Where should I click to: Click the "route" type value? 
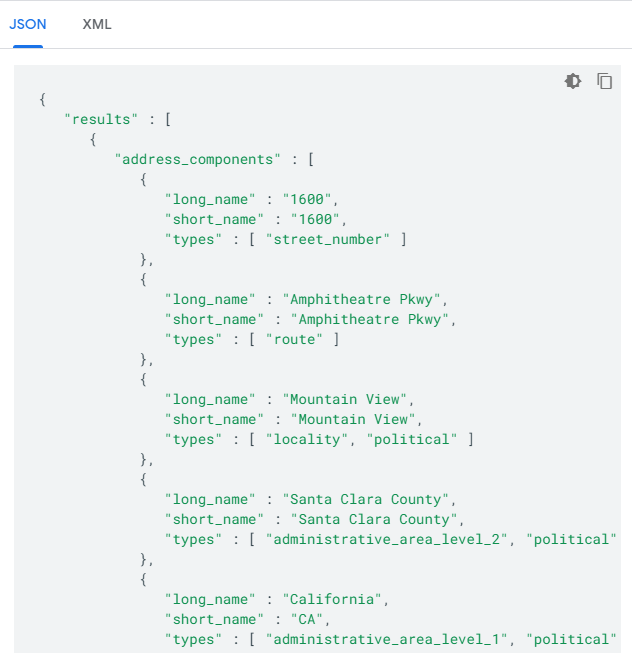tap(294, 339)
